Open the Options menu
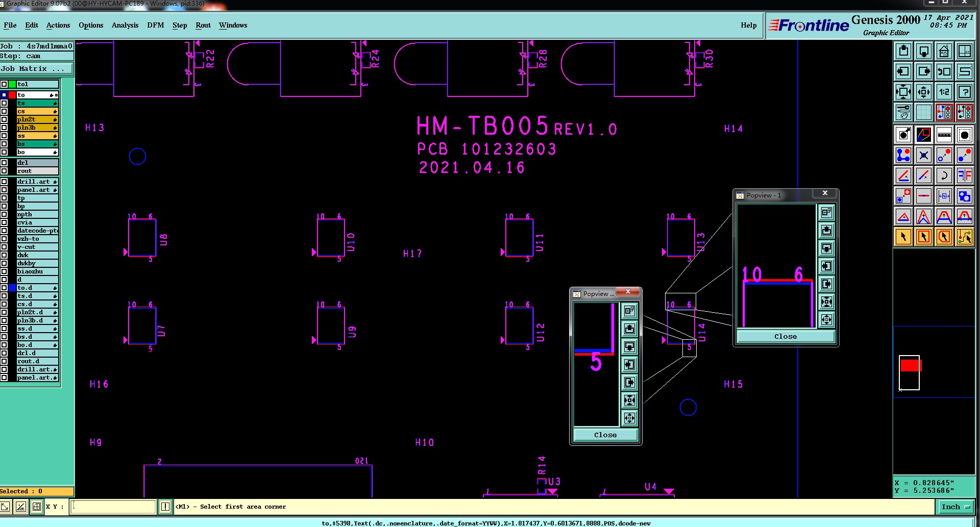This screenshot has width=980, height=527. tap(91, 25)
